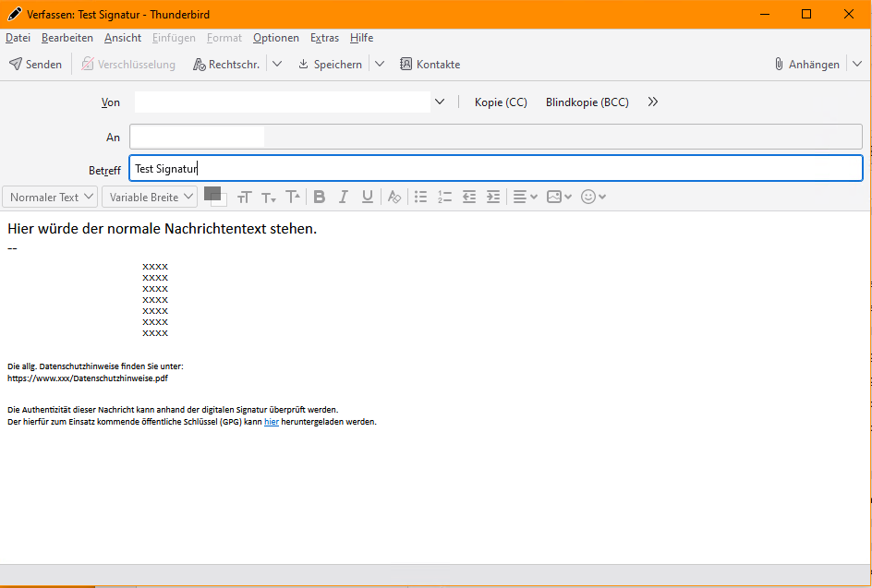Viewport: 872px width, 588px height.
Task: Click into the Betreff subject field
Action: [495, 169]
